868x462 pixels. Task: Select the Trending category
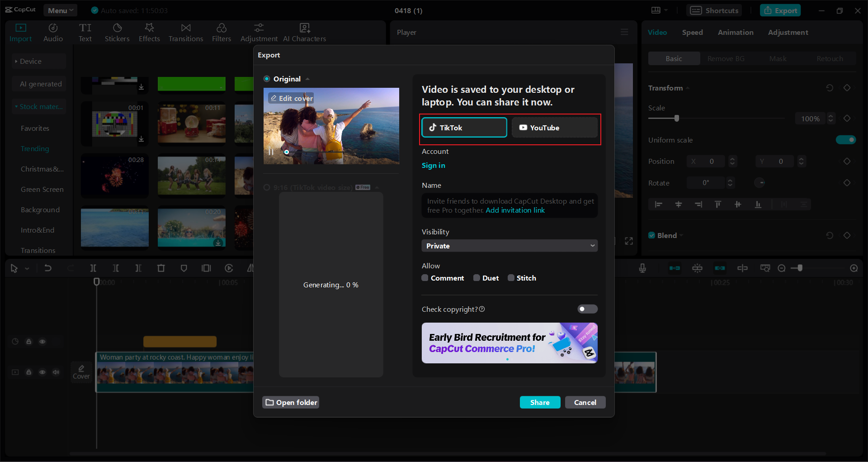[x=35, y=148]
